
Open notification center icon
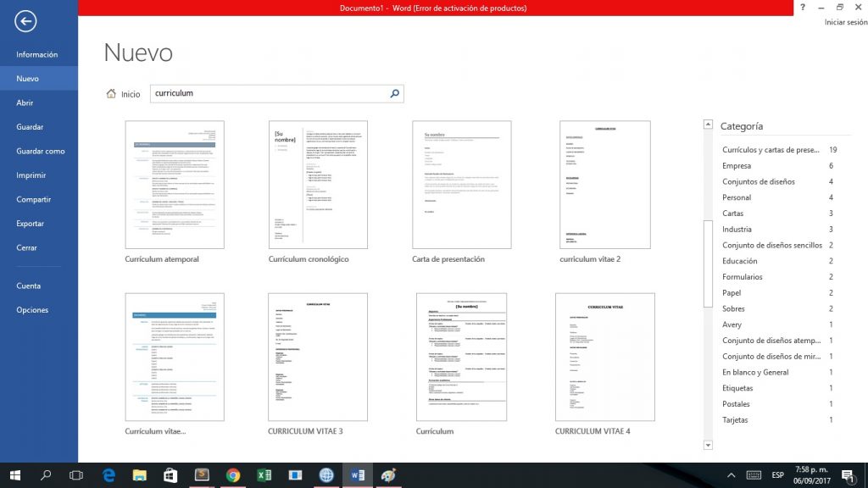848,476
